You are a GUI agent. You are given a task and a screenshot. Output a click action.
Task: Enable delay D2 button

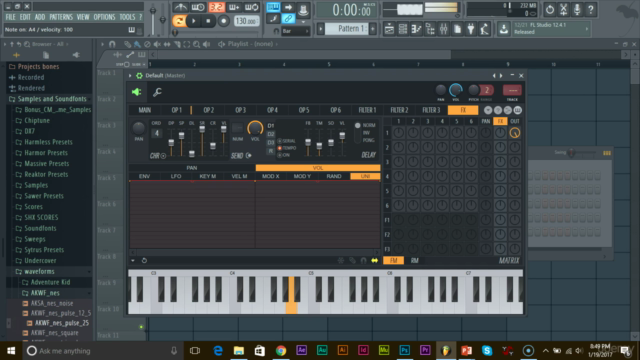[271, 134]
